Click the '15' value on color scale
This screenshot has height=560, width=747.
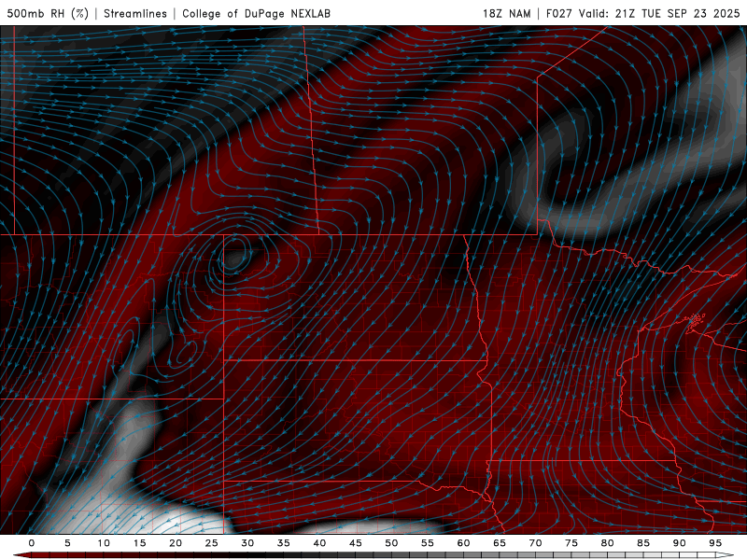(139, 543)
